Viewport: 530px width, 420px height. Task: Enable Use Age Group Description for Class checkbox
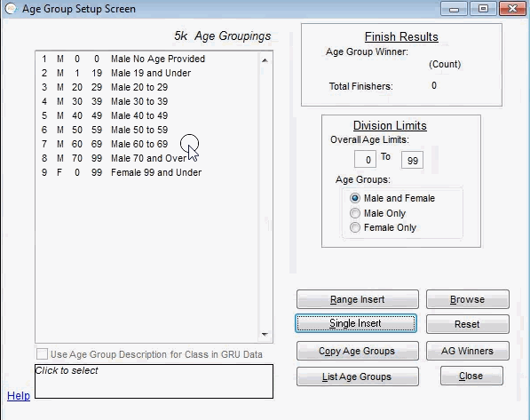[x=42, y=354]
